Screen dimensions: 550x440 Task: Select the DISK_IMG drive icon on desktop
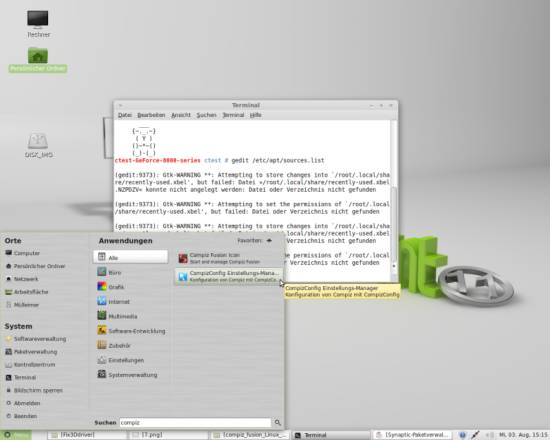tap(38, 145)
